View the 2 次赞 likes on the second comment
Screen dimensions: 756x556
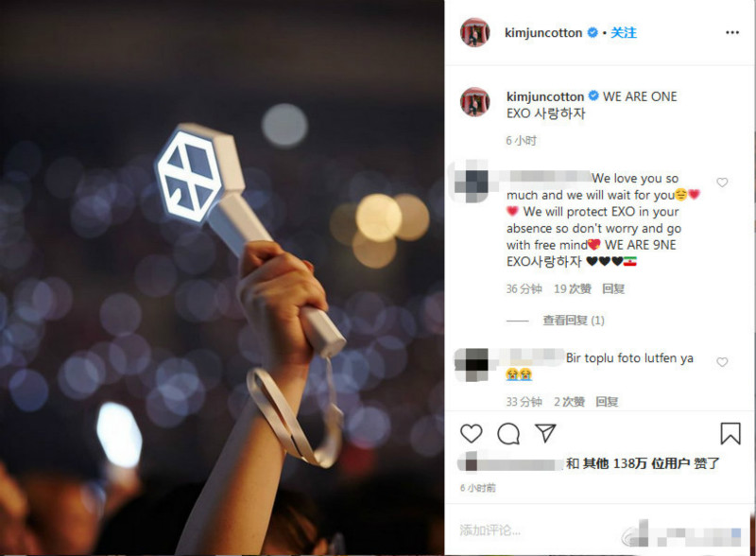pyautogui.click(x=569, y=401)
